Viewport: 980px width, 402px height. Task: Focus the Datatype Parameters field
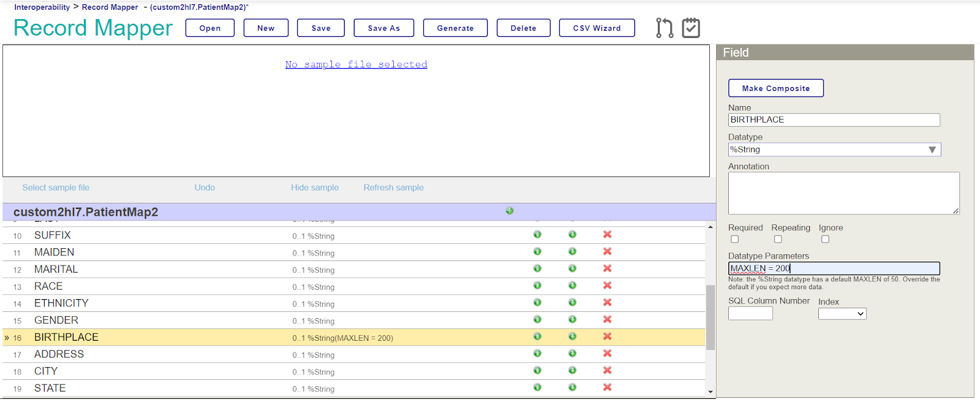coord(834,268)
